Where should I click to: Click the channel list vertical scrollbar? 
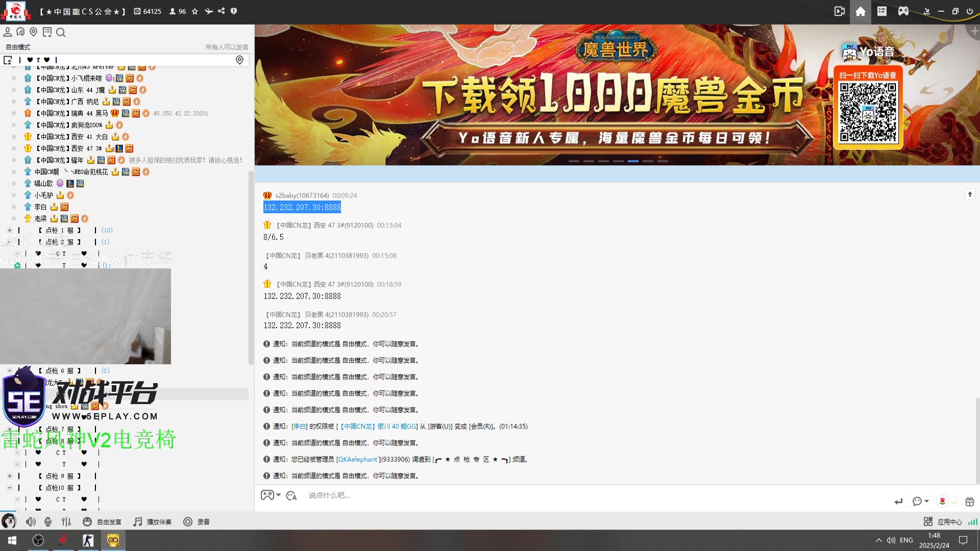(x=251, y=268)
